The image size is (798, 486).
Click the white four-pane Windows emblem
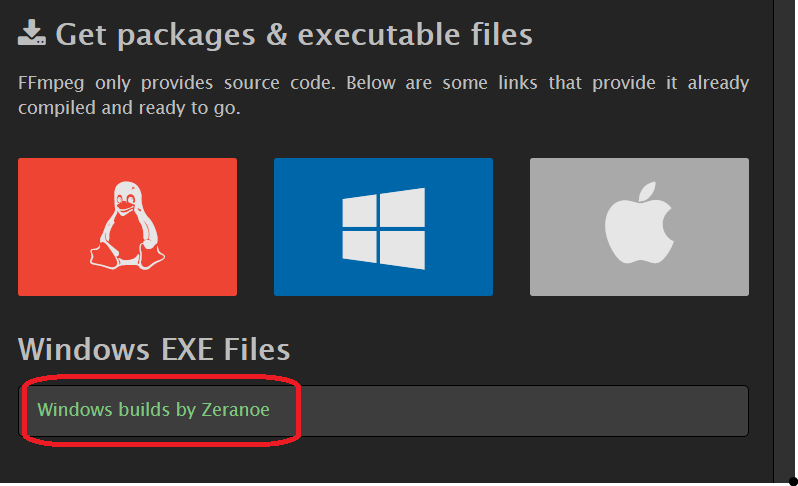point(383,228)
